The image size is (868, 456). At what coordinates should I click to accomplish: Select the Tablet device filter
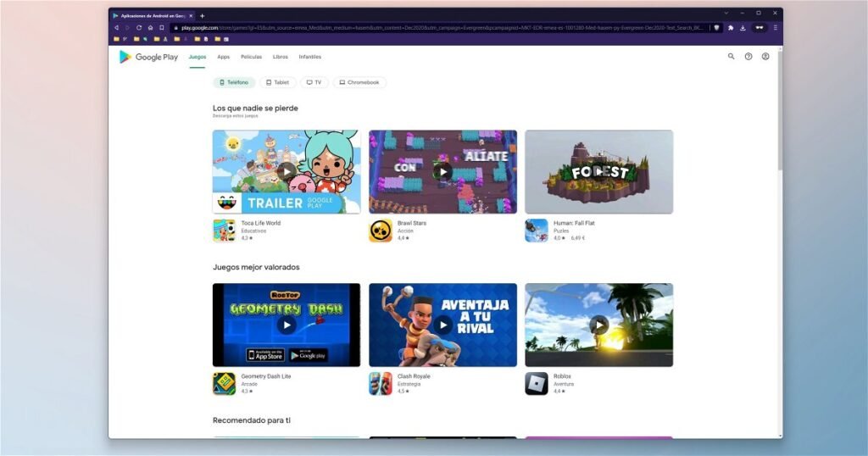277,83
